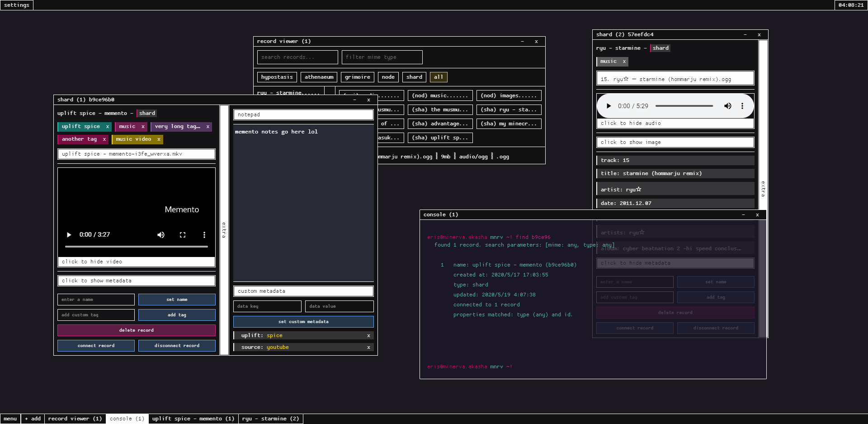Minimize shard (2) 57eefdc4 window
The image size is (868, 424).
pyautogui.click(x=745, y=34)
